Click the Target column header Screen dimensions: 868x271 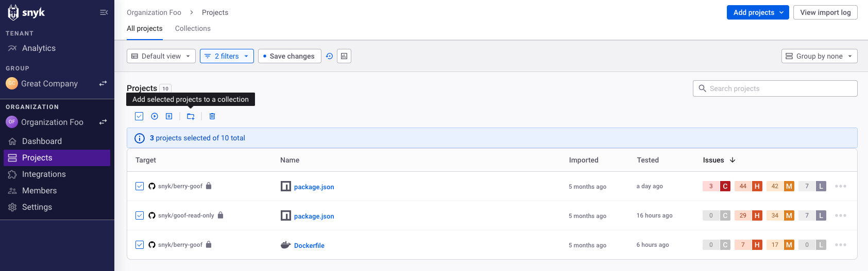coord(146,160)
